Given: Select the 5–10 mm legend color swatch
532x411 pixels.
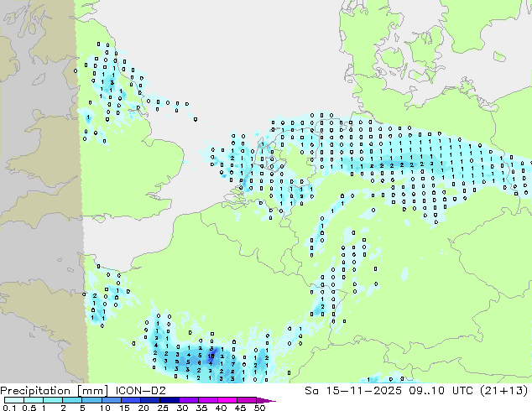Looking at the screenshot, I should coord(91,400).
